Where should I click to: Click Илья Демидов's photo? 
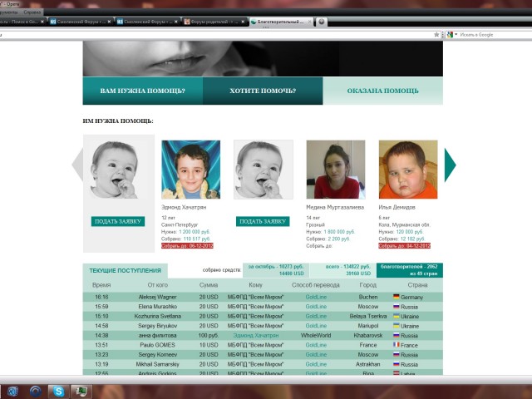[x=408, y=170]
